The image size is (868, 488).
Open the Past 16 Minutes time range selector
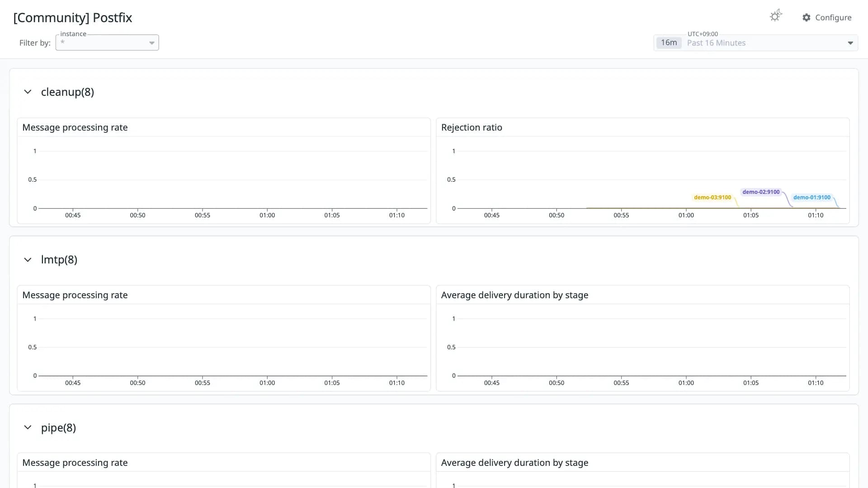(755, 43)
